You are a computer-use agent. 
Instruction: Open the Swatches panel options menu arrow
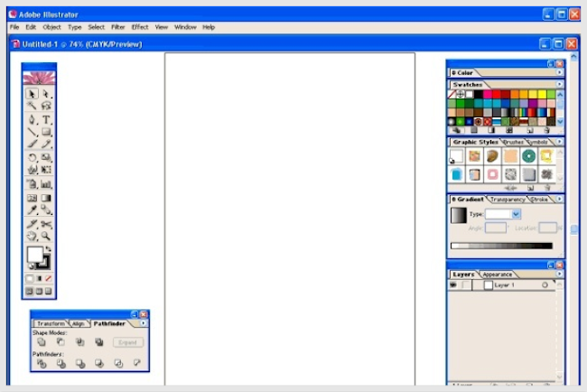tap(559, 84)
